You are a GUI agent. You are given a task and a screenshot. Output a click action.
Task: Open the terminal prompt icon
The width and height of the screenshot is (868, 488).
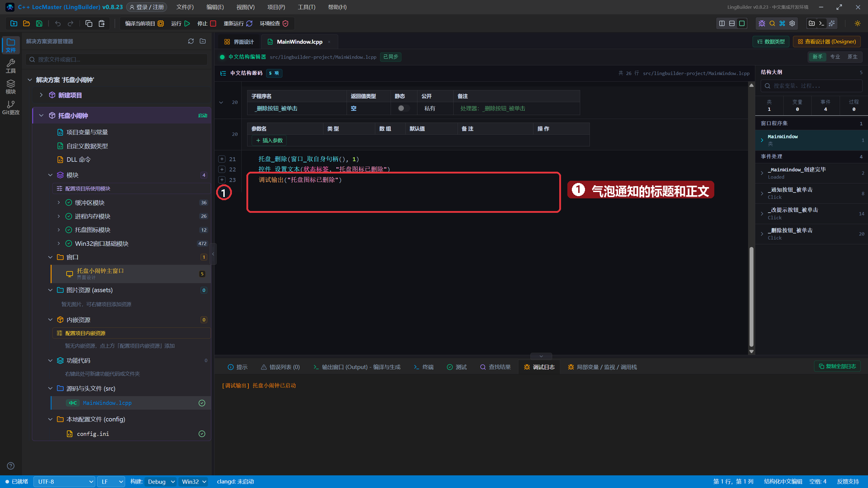click(x=822, y=23)
